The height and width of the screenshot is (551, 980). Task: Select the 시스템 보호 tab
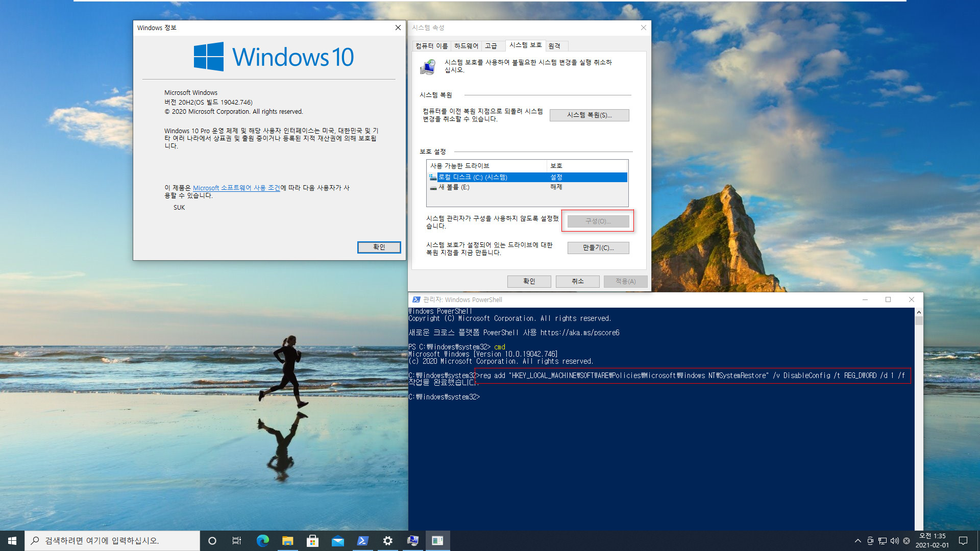[525, 45]
